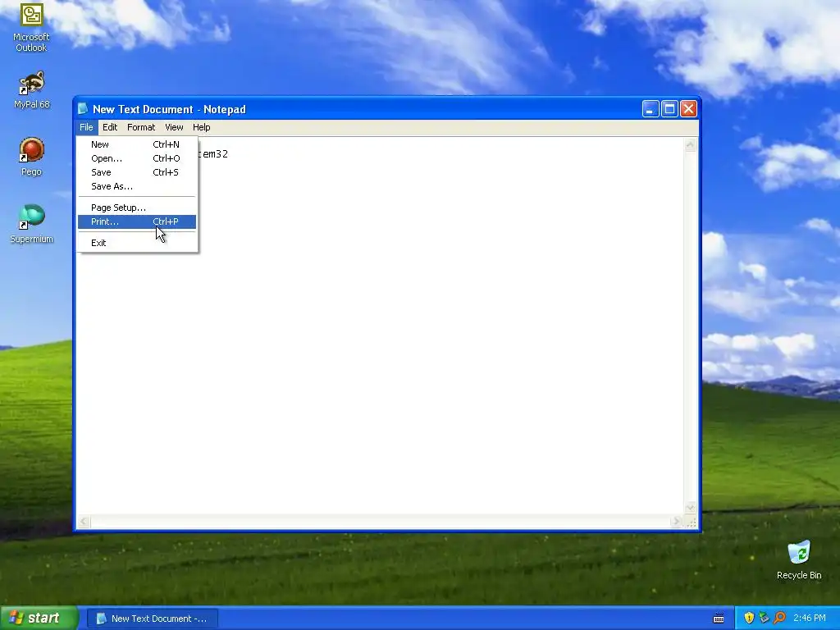Choose Exit from the File menu
The image size is (840, 630).
[x=137, y=243]
